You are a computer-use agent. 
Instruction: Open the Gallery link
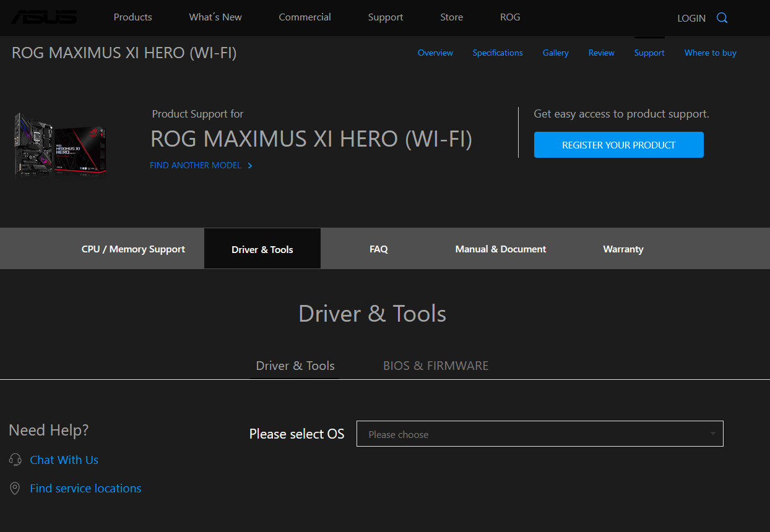555,53
